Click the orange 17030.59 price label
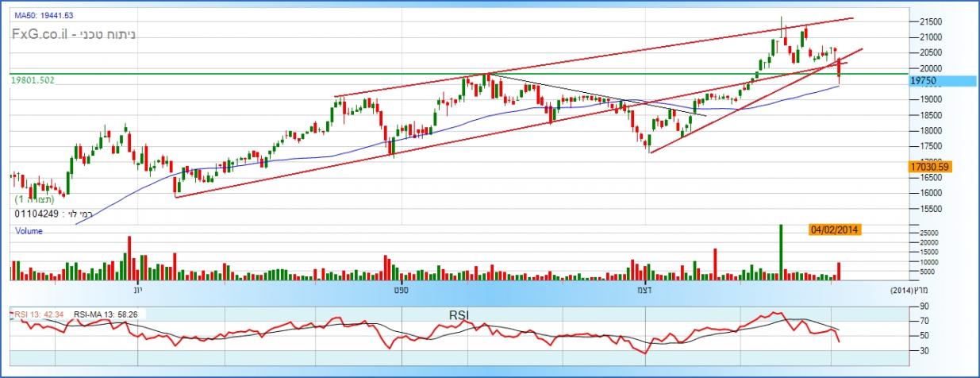980x378 pixels. click(928, 167)
